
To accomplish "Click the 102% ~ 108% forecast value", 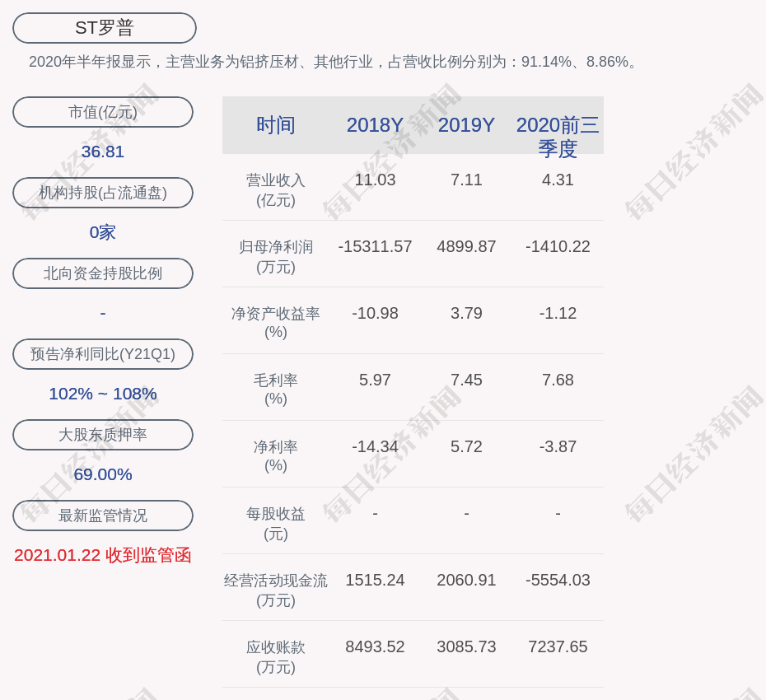I will [x=103, y=393].
